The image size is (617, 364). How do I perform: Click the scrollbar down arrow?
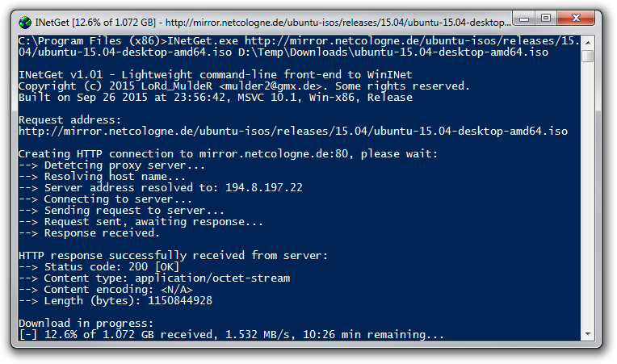click(588, 333)
